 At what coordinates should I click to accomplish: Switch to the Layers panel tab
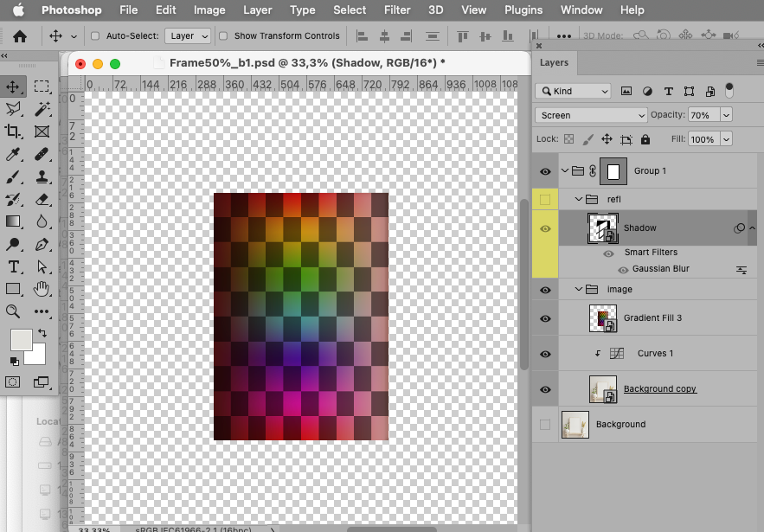pyautogui.click(x=554, y=62)
